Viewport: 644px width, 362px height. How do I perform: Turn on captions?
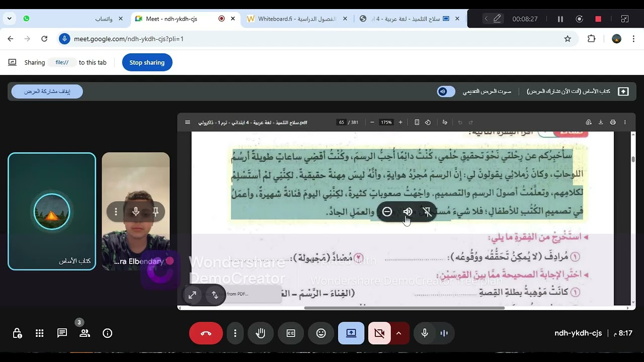[291, 333]
